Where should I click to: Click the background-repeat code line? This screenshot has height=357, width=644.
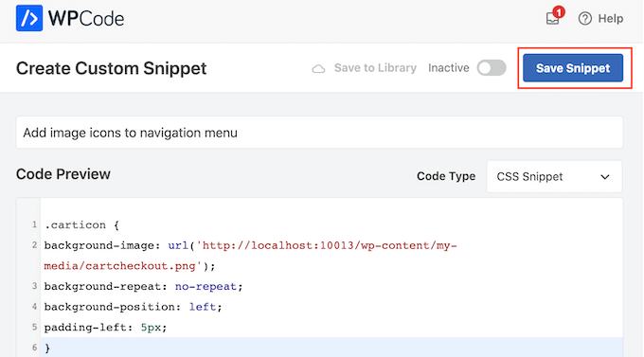point(143,286)
